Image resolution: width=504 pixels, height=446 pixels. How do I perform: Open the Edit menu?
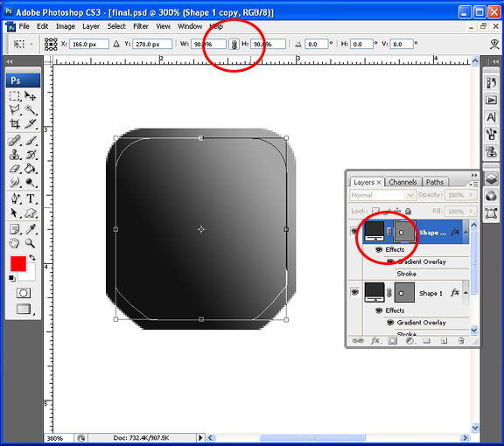coord(42,26)
